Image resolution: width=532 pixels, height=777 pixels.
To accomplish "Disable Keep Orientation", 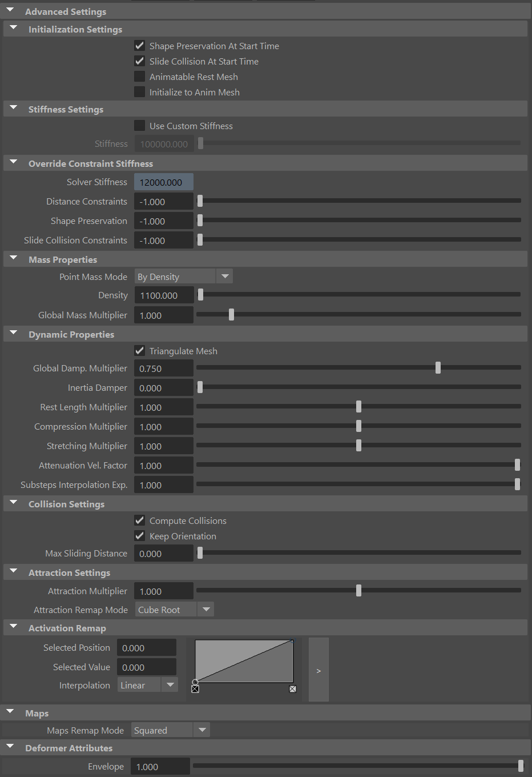I will click(x=139, y=535).
